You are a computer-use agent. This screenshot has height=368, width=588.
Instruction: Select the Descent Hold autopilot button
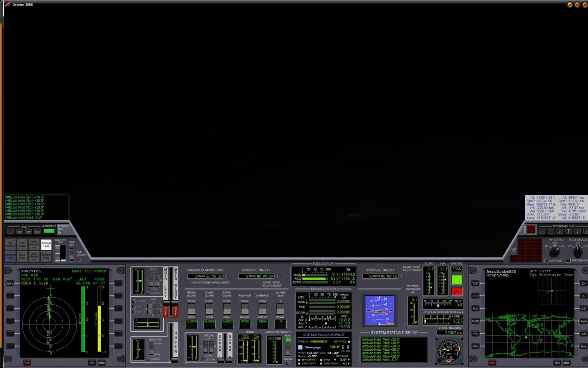coord(46,257)
